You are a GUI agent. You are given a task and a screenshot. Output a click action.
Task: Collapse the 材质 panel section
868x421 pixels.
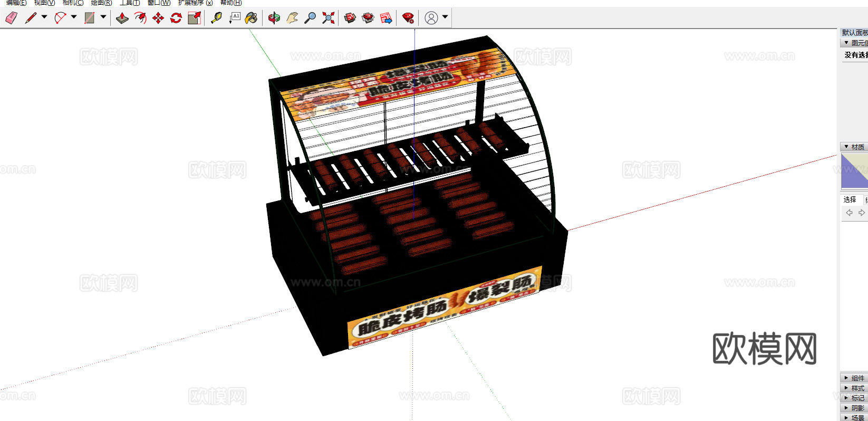click(854, 147)
